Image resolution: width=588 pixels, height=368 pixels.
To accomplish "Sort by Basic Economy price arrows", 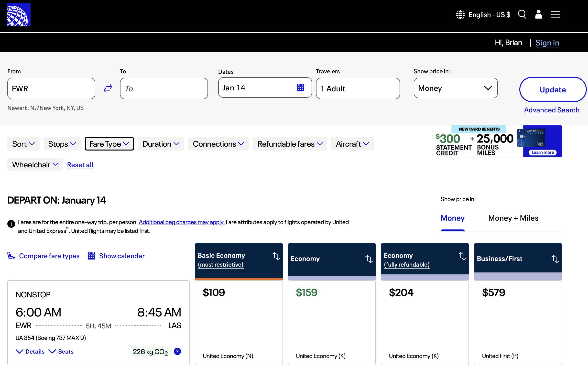I will click(276, 256).
